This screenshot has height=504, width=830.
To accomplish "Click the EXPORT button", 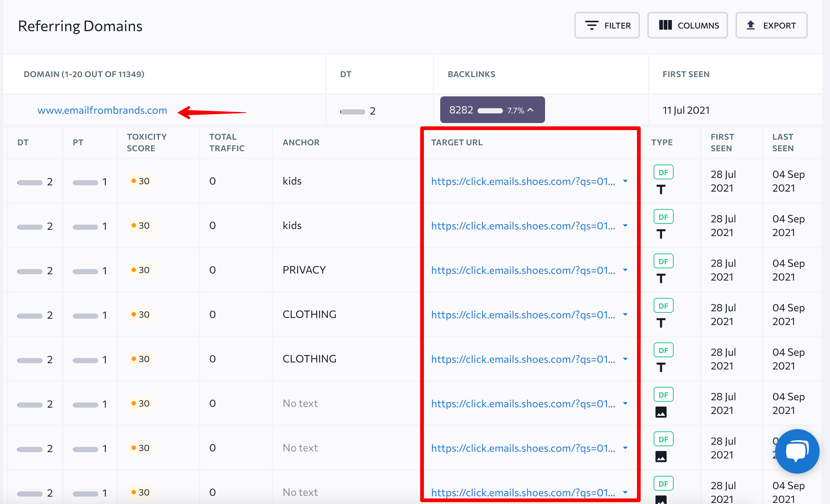I will pos(772,25).
